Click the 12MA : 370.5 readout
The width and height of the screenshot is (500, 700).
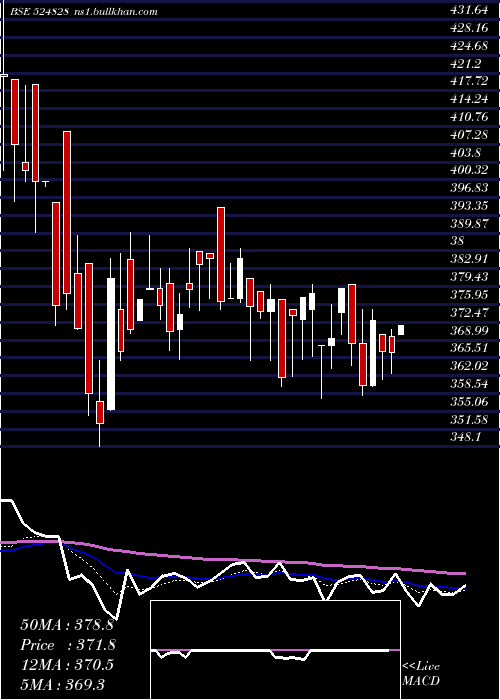pyautogui.click(x=67, y=665)
